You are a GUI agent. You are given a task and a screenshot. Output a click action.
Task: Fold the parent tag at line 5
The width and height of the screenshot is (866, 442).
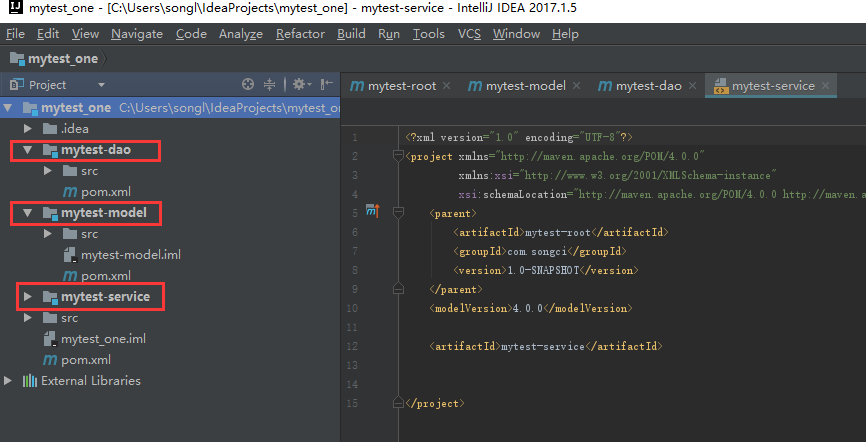tap(398, 213)
